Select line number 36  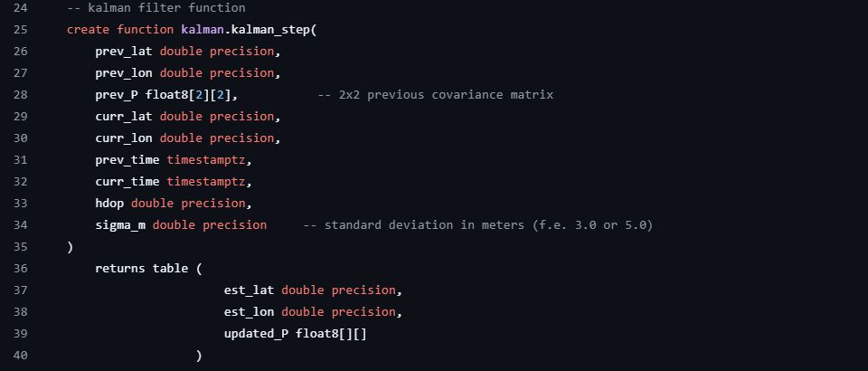[x=21, y=268]
